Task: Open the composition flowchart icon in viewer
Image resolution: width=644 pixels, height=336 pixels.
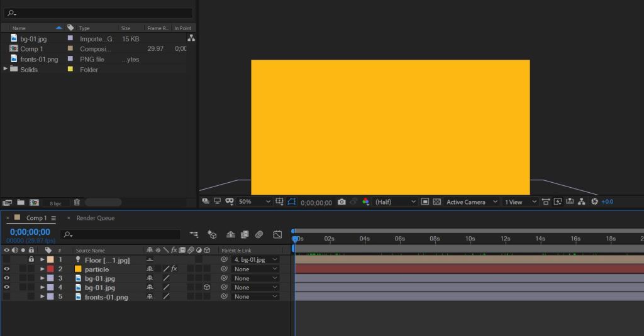Action: [x=582, y=202]
